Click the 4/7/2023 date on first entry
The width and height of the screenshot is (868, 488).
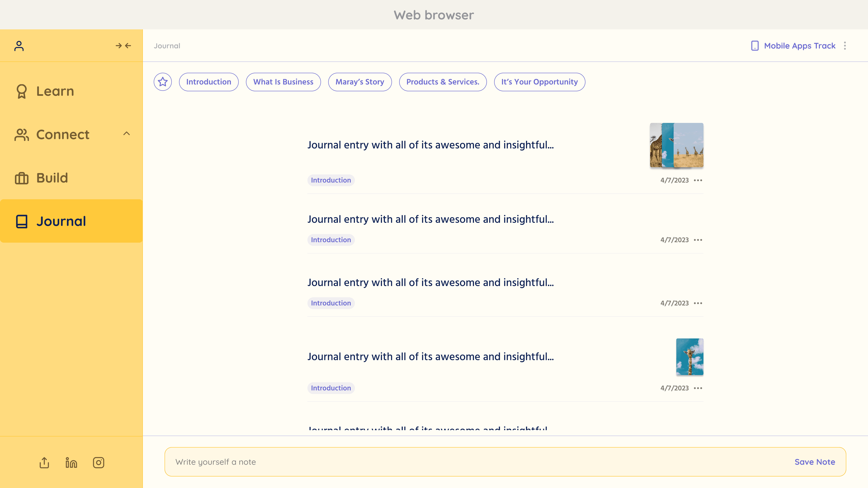coord(675,180)
